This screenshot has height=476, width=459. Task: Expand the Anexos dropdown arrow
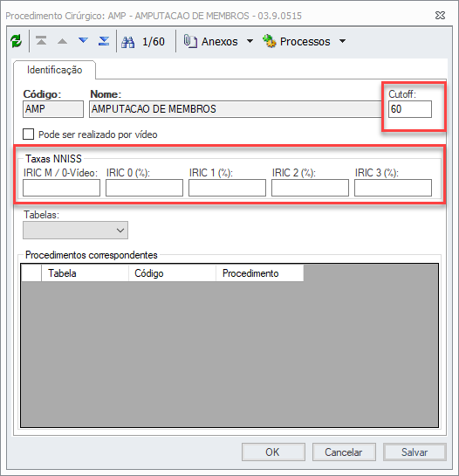pos(250,41)
